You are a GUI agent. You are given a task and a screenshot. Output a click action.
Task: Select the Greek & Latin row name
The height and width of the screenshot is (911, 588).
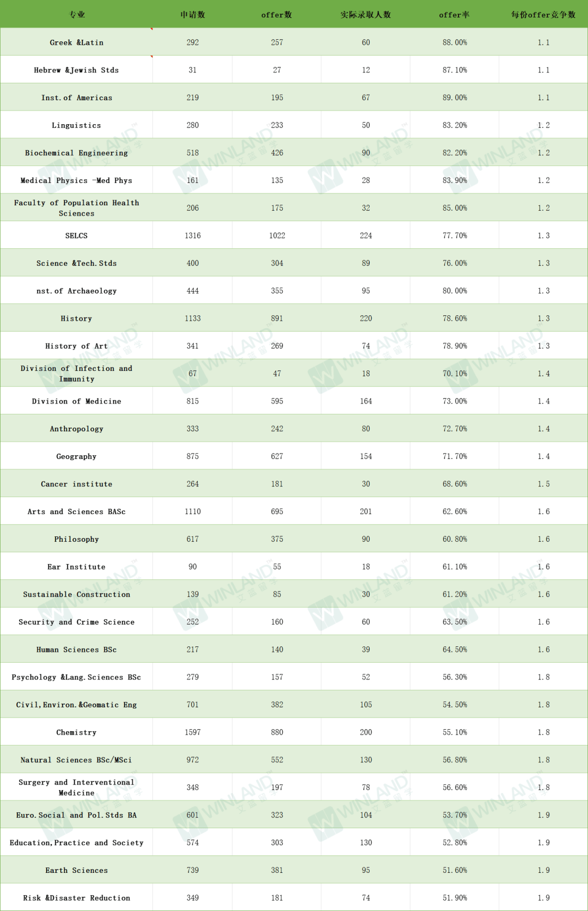point(77,42)
